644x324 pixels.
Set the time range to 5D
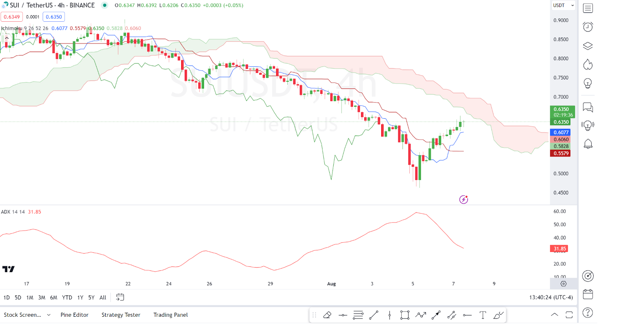[18, 297]
